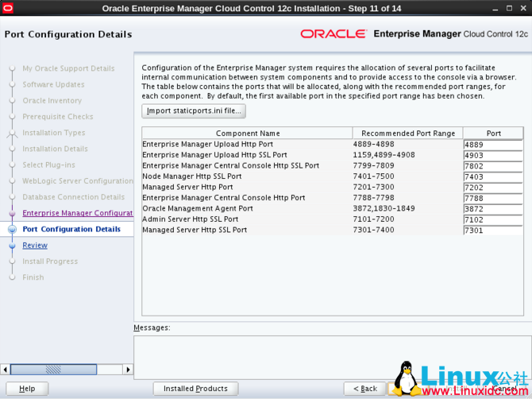This screenshot has height=399, width=532.
Task: Edit the Enterprise Manager Upload Http Port field
Action: [x=492, y=145]
